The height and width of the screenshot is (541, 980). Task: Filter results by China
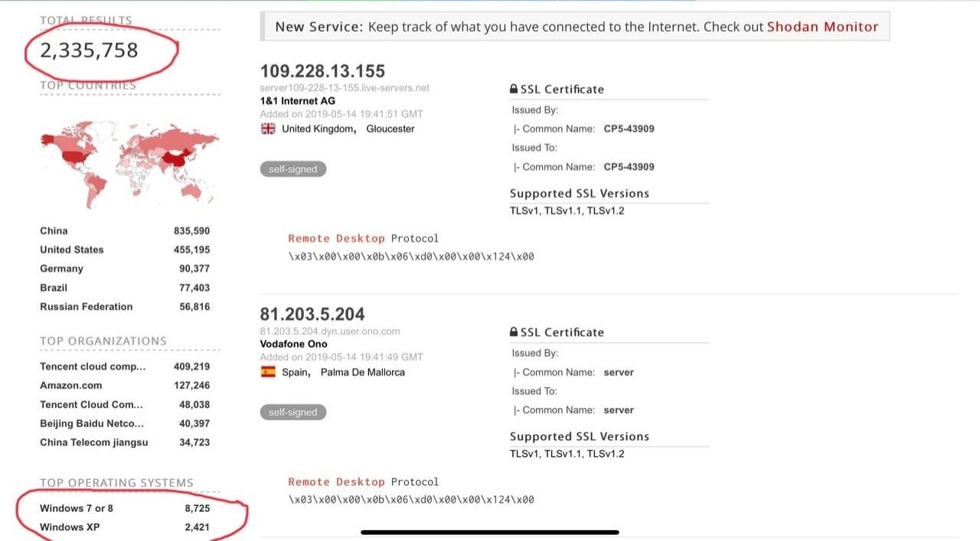point(54,230)
